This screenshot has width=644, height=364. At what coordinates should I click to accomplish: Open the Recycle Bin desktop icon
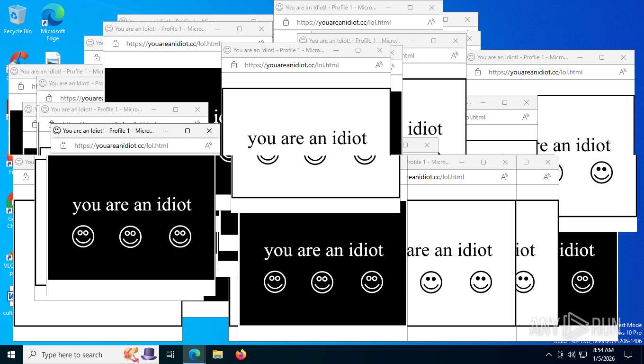click(18, 20)
